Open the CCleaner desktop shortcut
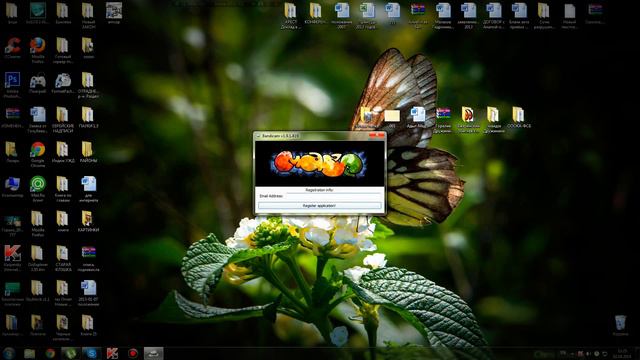640x360 pixels. [x=12, y=48]
